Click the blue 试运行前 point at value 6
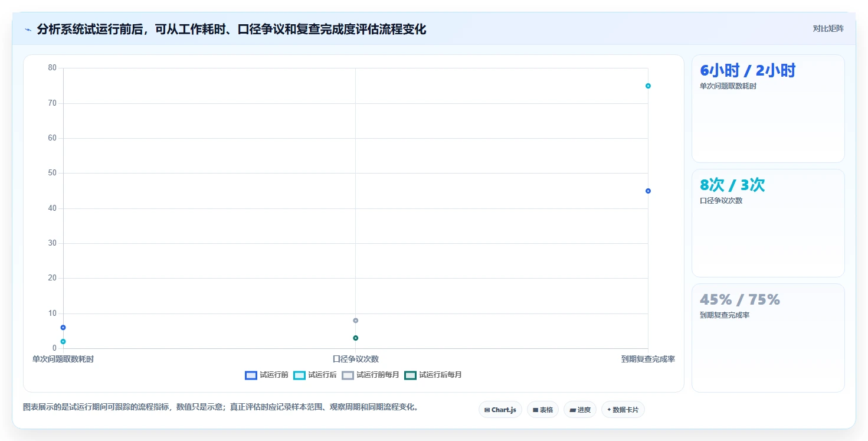This screenshot has height=441, width=868. coord(63,327)
